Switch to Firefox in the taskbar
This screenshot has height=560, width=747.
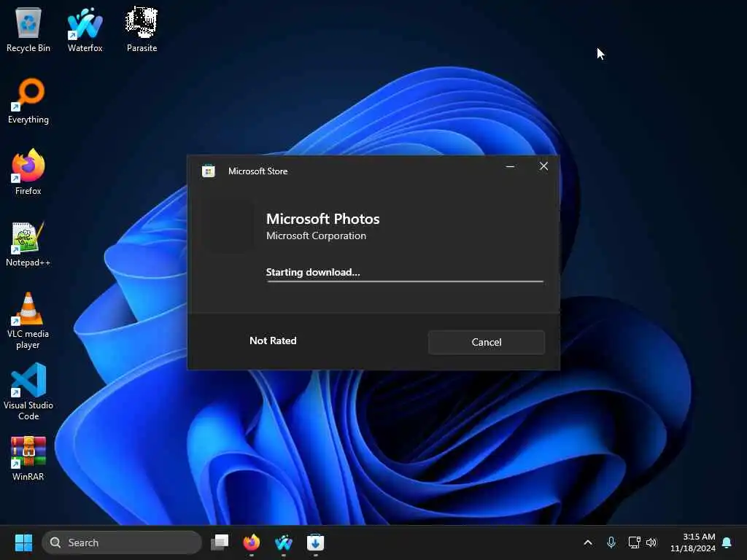(x=252, y=542)
